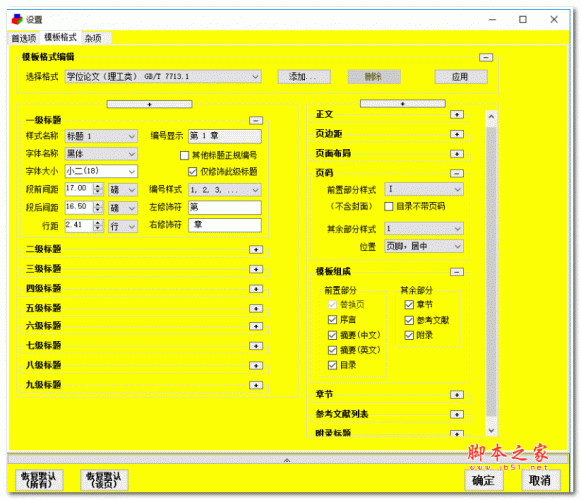Screen dimensions: 581x500
Task: Open the 位置 dropdown
Action: [424, 246]
